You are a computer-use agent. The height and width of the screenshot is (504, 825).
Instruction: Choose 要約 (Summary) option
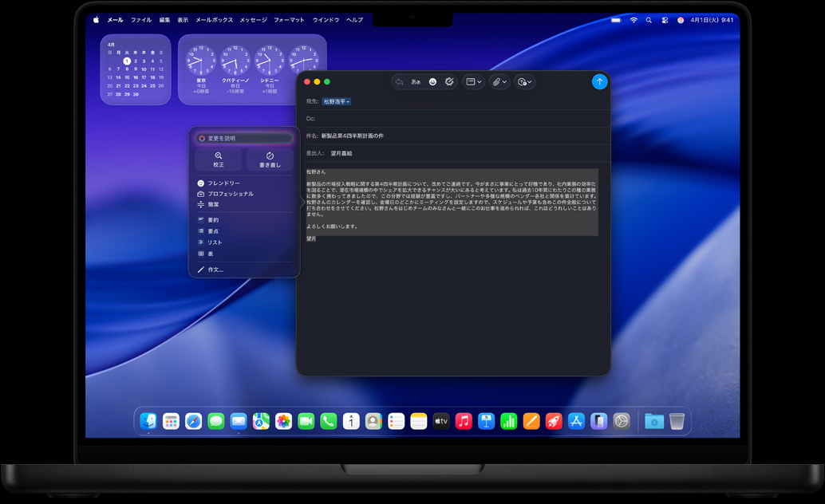point(213,220)
